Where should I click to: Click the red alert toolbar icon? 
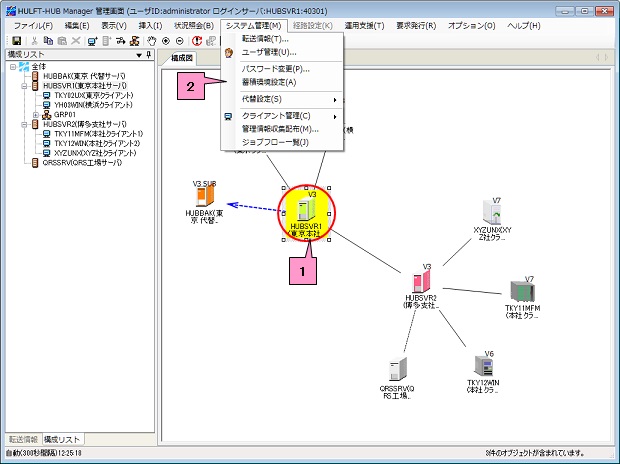(x=197, y=40)
